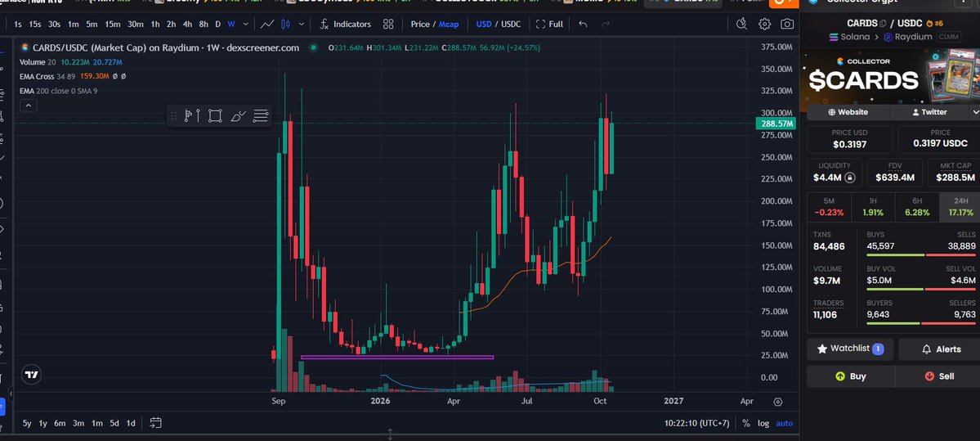
Task: Select the 3m date range
Action: click(78, 424)
